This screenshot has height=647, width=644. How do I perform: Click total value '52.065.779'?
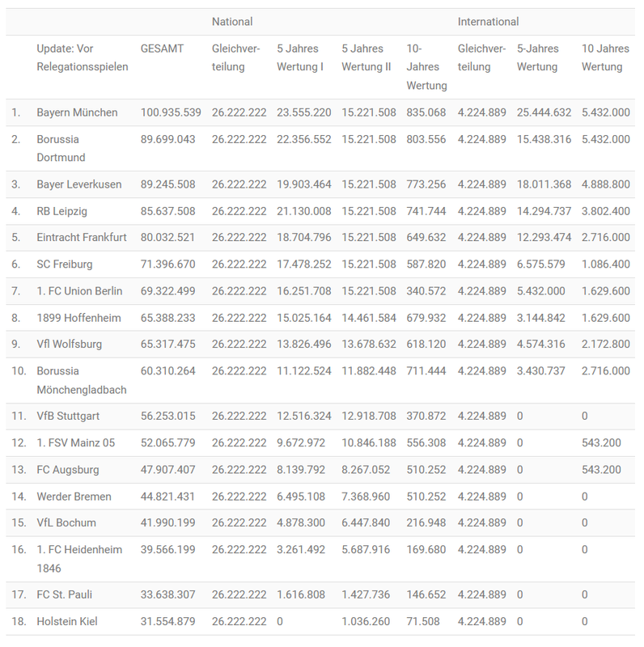click(x=167, y=442)
